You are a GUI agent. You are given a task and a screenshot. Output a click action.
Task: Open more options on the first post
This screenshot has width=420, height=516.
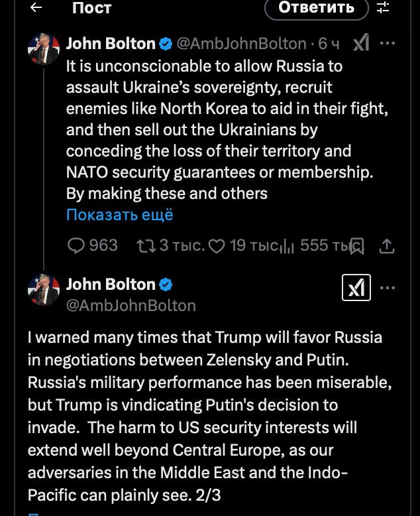point(388,44)
